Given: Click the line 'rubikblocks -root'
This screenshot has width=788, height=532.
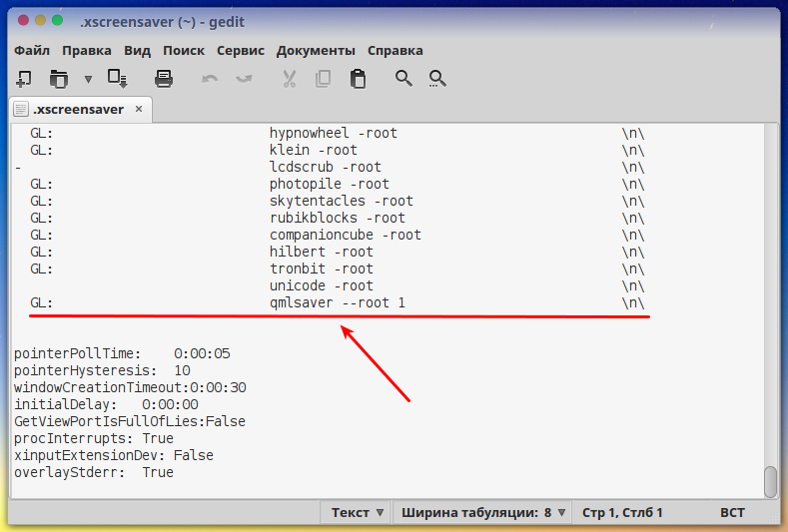Looking at the screenshot, I should pos(338,218).
